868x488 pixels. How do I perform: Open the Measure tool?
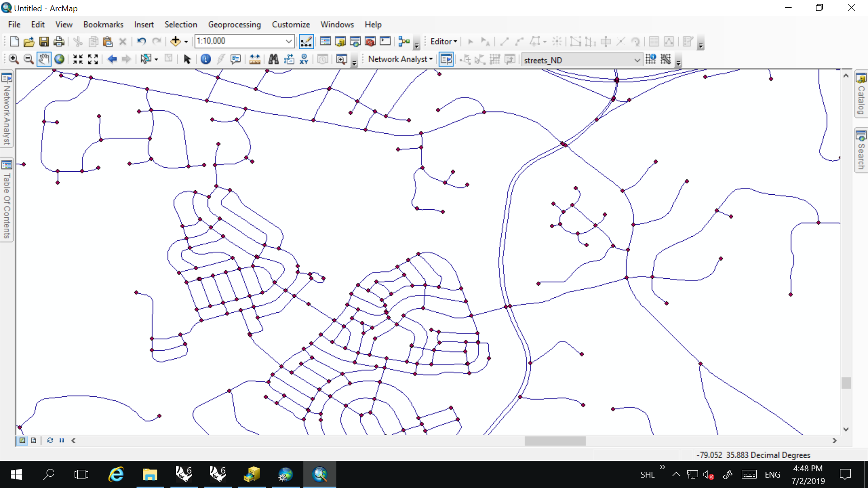(x=255, y=59)
